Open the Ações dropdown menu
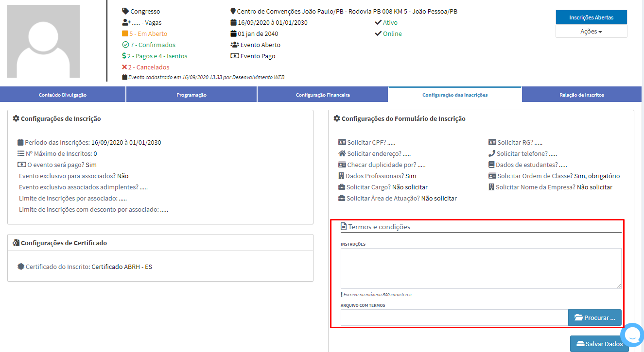Viewport: 644px width, 352px height. click(591, 31)
